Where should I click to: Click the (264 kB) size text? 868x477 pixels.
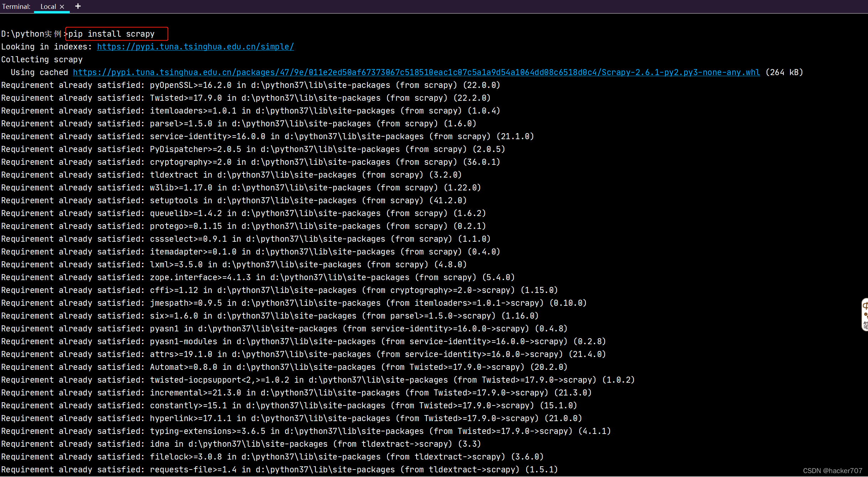(x=784, y=72)
